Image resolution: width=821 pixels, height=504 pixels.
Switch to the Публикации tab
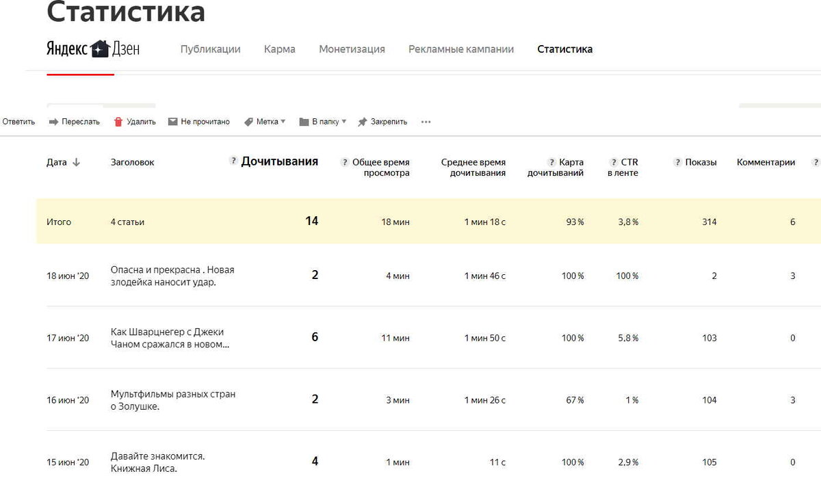click(210, 49)
